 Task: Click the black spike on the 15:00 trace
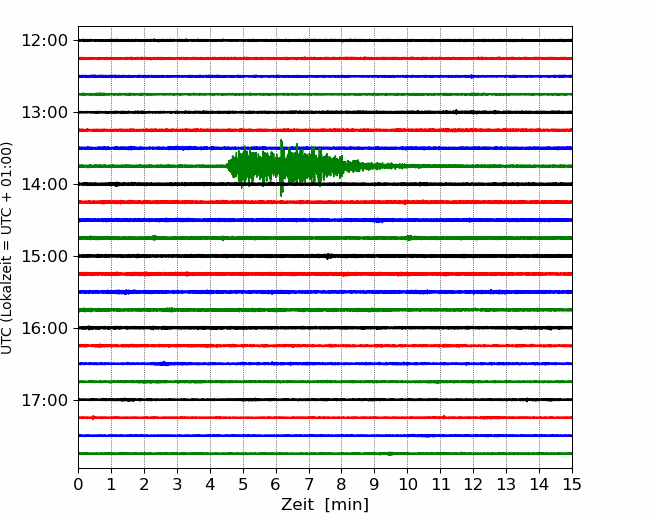[x=328, y=256]
